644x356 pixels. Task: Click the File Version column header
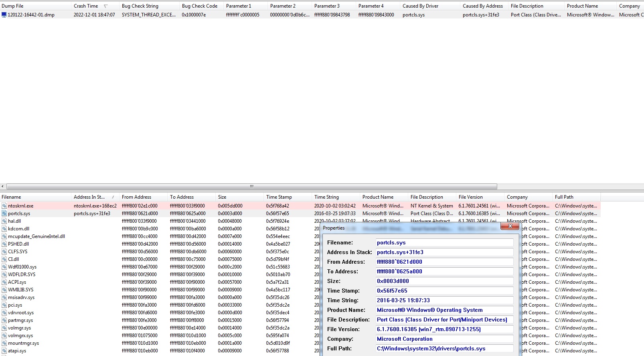point(480,197)
